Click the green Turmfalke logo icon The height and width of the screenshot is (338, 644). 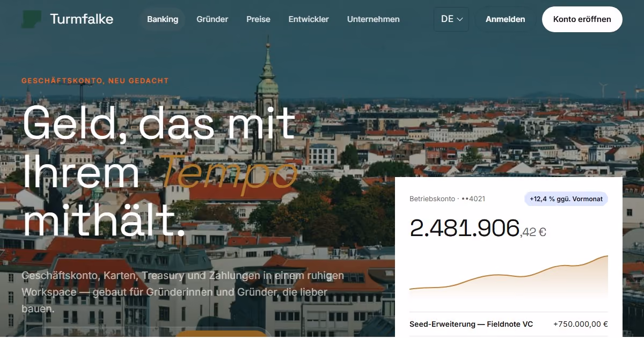click(x=32, y=19)
